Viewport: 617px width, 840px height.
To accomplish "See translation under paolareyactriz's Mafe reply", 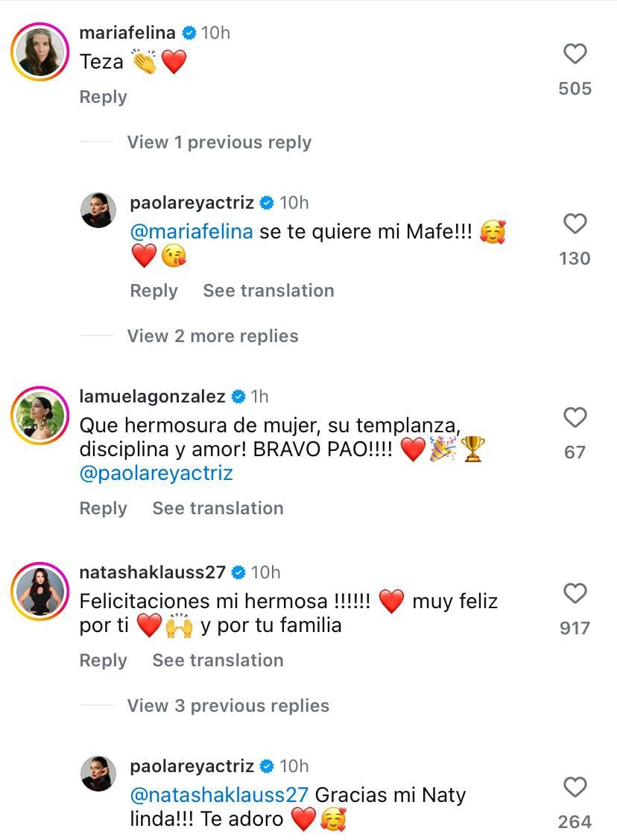I will point(268,291).
